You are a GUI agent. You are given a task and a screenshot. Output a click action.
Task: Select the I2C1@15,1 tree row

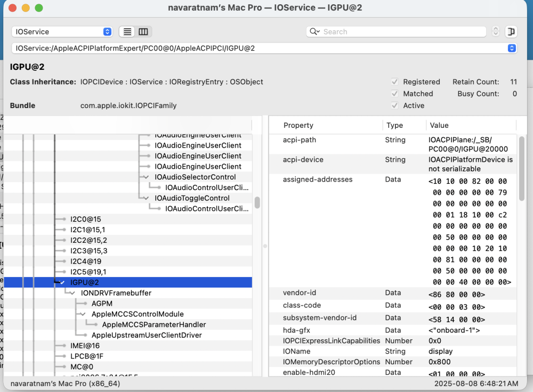128,230
